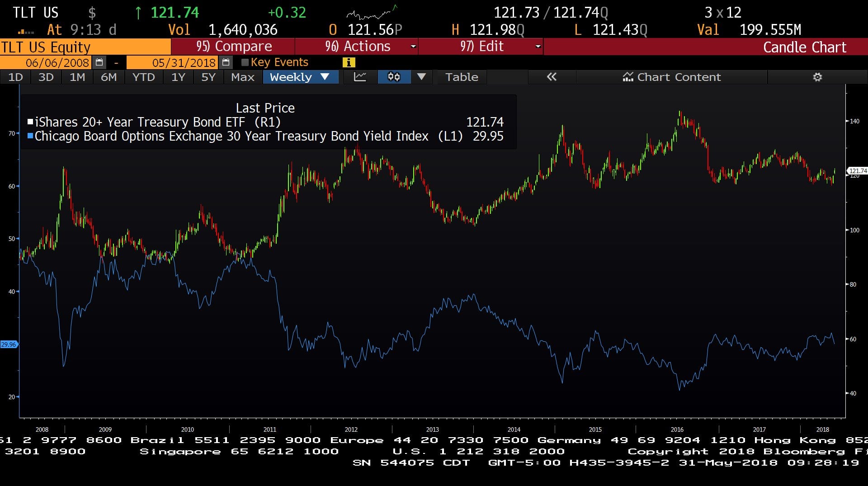Edit the end date 05/31/2018 field
The height and width of the screenshot is (486, 868).
pyautogui.click(x=172, y=62)
